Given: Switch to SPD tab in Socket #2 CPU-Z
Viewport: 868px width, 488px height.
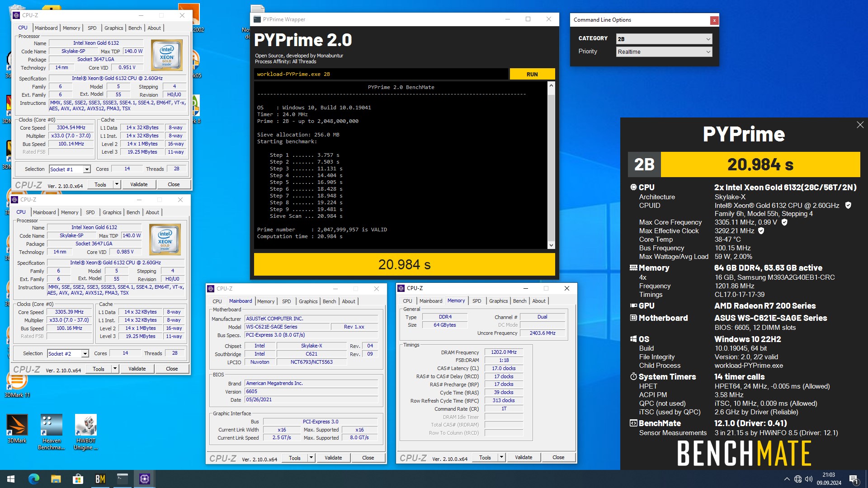Looking at the screenshot, I should click(x=90, y=212).
